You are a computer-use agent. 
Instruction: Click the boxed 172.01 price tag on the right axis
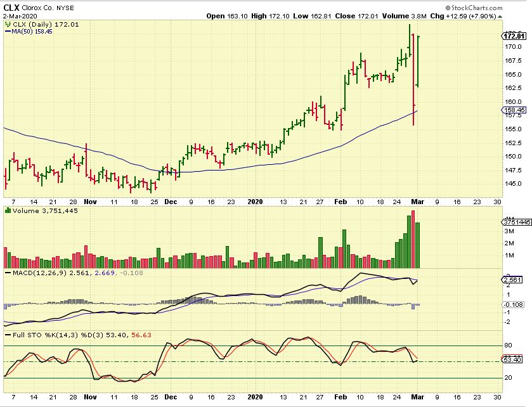coord(514,36)
